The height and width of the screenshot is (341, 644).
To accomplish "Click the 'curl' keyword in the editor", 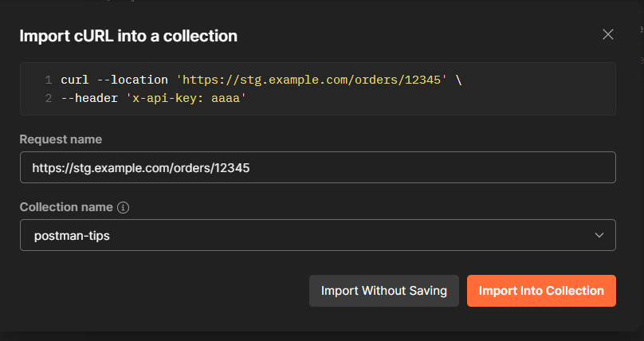I will coord(74,80).
